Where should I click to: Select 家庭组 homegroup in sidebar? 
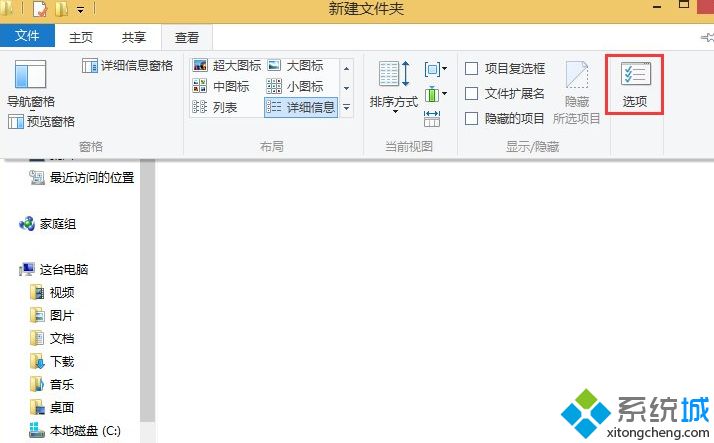pyautogui.click(x=47, y=224)
